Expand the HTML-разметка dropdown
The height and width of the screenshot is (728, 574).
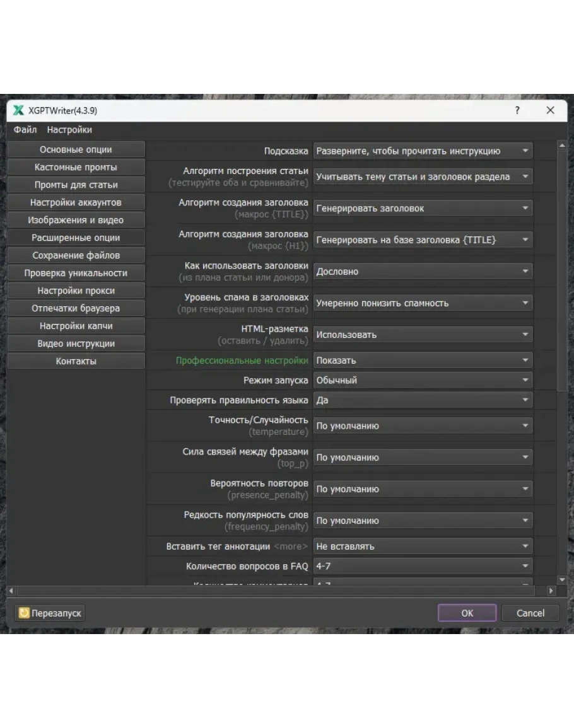(x=423, y=335)
